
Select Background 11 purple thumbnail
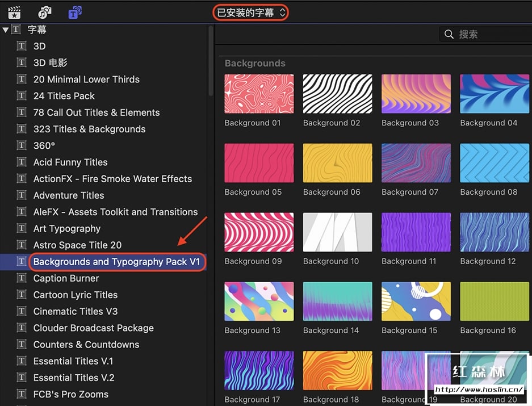[416, 232]
